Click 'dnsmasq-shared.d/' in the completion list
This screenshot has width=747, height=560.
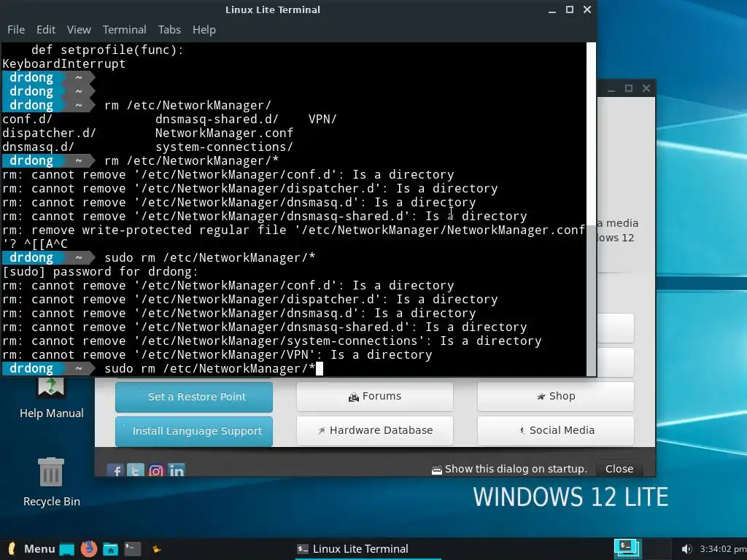click(x=217, y=119)
